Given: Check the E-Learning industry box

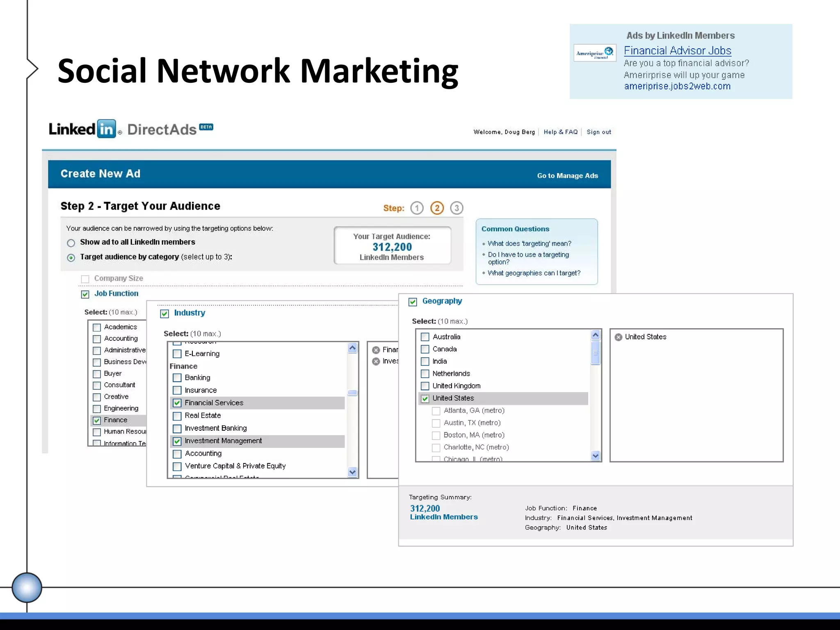Looking at the screenshot, I should pos(177,354).
